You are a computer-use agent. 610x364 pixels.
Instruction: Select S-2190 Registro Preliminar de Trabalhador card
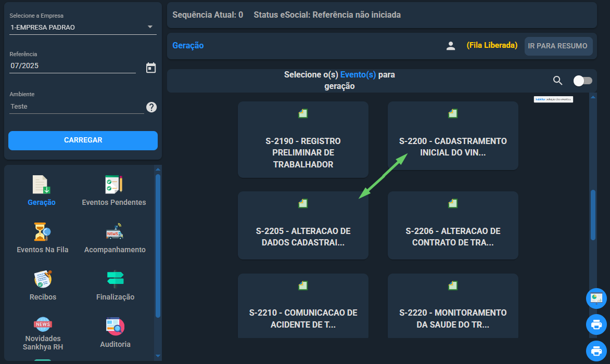[x=303, y=139]
